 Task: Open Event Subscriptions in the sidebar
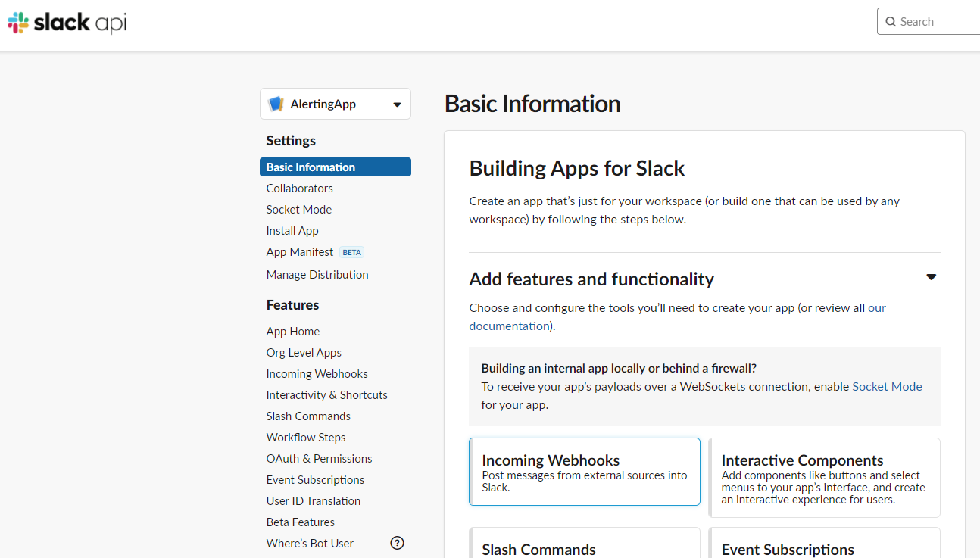pyautogui.click(x=315, y=480)
